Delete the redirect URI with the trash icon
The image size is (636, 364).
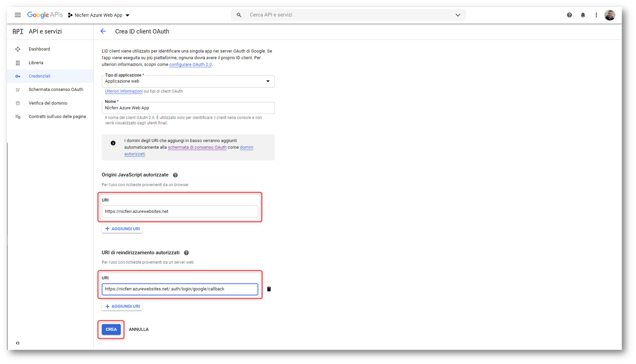point(269,289)
